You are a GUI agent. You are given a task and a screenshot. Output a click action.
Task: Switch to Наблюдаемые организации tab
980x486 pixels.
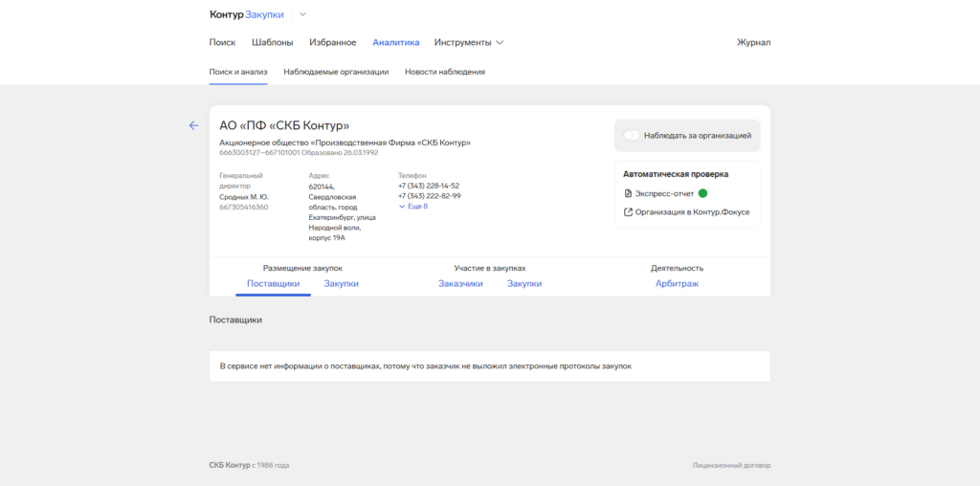pos(336,72)
